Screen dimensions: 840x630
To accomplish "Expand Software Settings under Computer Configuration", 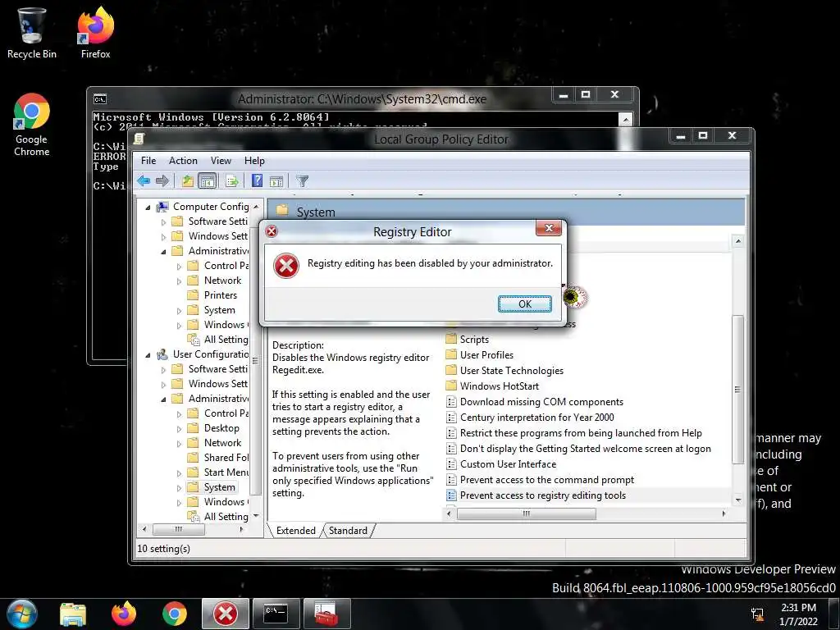I will pos(163,221).
